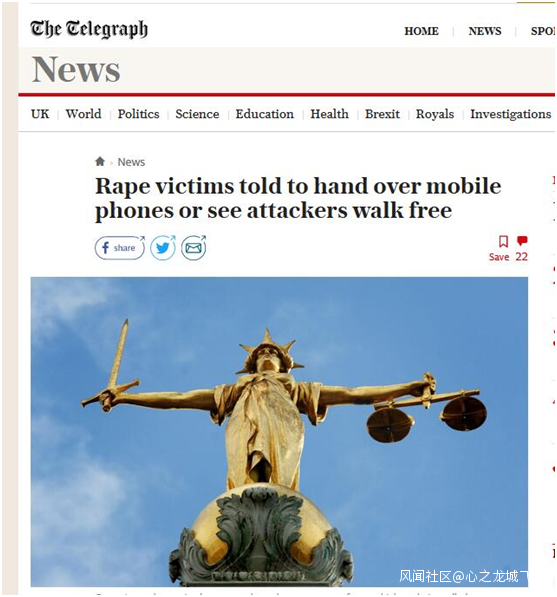Open the Education section
This screenshot has height=597, width=557.
(x=265, y=114)
